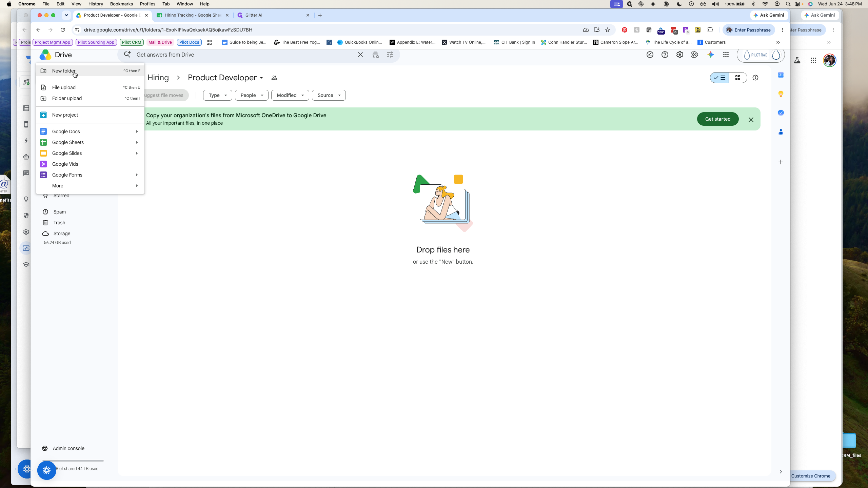
Task: Expand Google Slides submenu arrow
Action: [x=137, y=153]
